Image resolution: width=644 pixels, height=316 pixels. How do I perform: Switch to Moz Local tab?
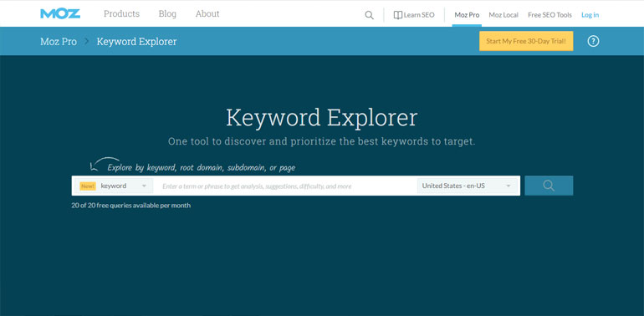point(503,15)
